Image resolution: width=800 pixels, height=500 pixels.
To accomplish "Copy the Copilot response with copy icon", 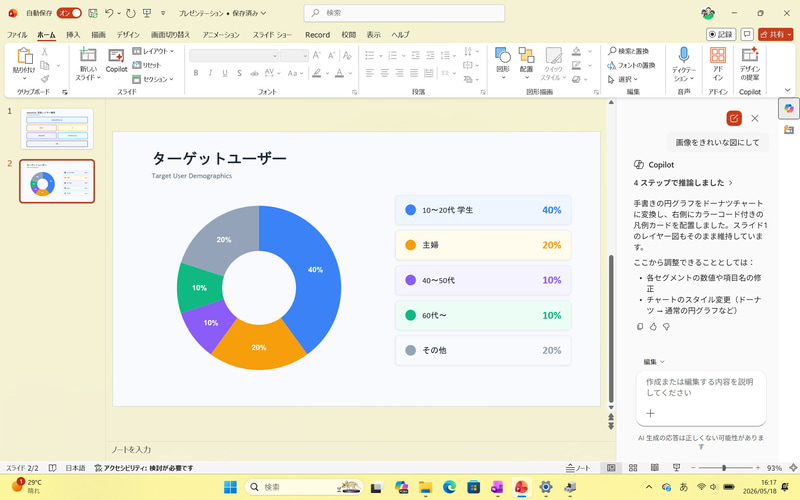I will tap(640, 327).
